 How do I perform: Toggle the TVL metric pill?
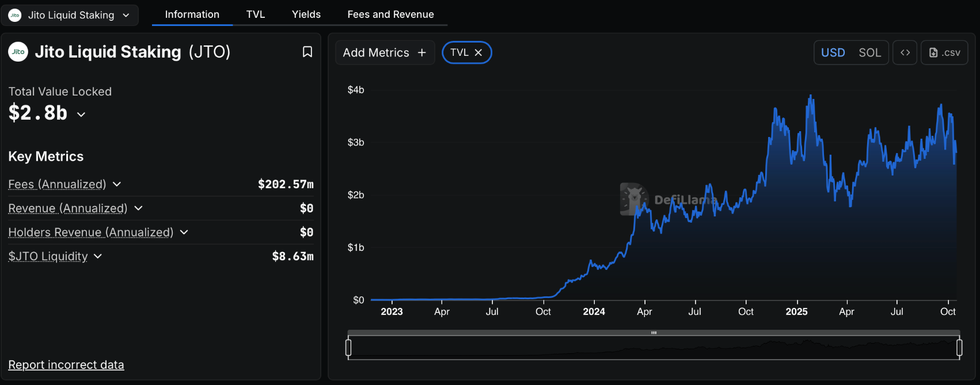pos(459,52)
